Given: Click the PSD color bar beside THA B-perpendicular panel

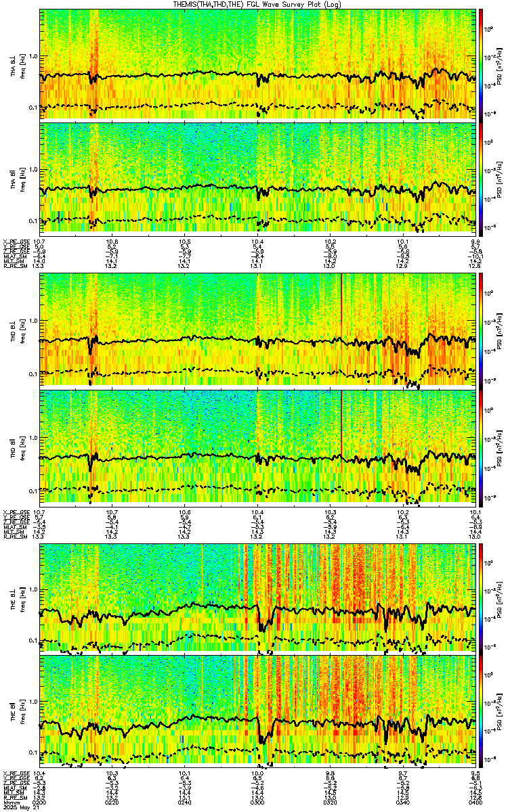Looking at the screenshot, I should (481, 64).
